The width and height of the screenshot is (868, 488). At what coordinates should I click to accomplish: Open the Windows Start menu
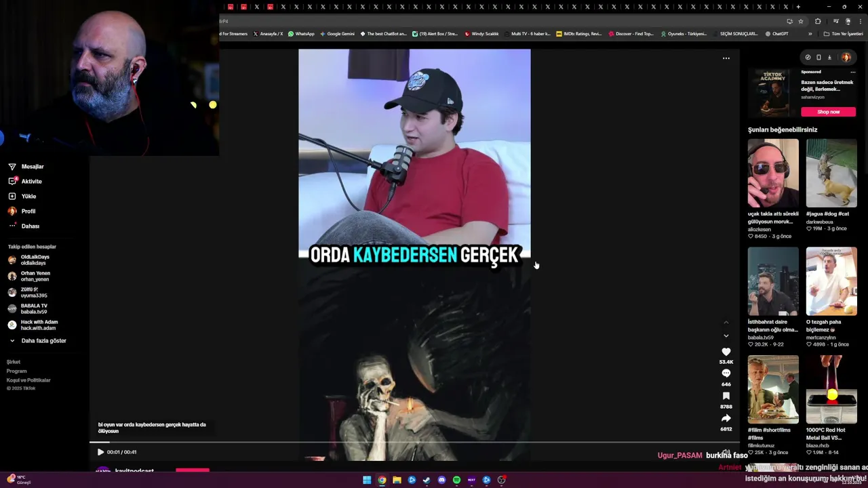(x=367, y=480)
